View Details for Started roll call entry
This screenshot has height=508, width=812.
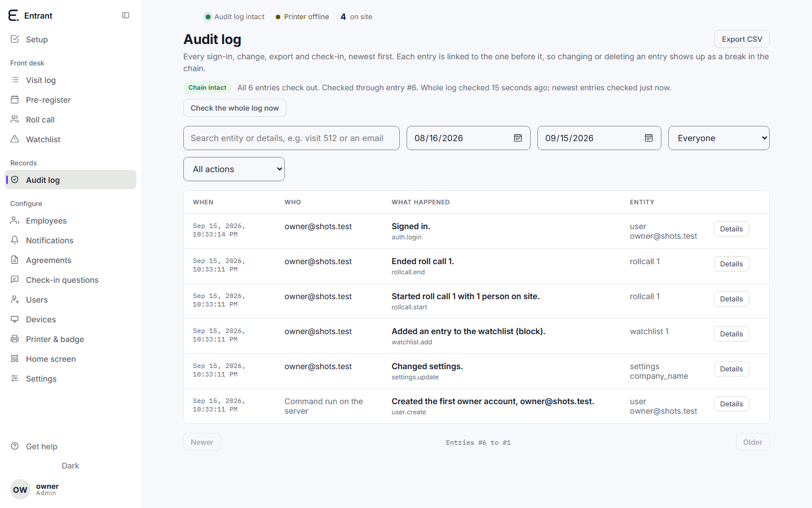(731, 299)
